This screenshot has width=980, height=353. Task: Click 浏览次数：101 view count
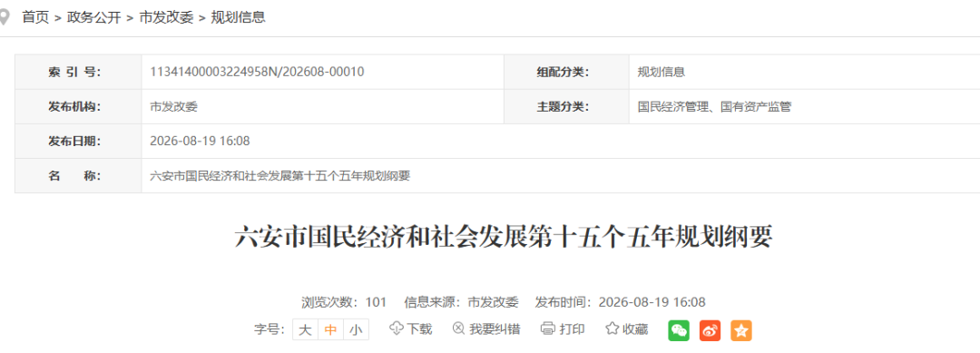click(345, 302)
